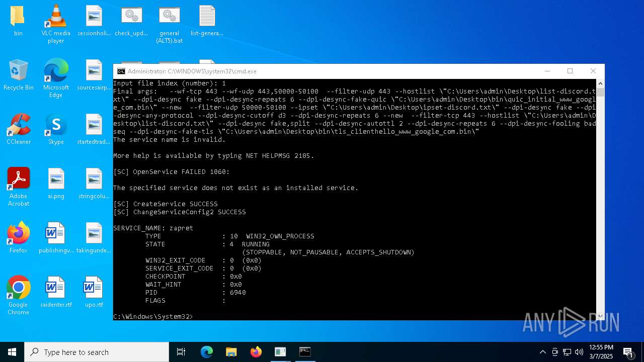
Task: Open the network status tray icon
Action: (567, 352)
